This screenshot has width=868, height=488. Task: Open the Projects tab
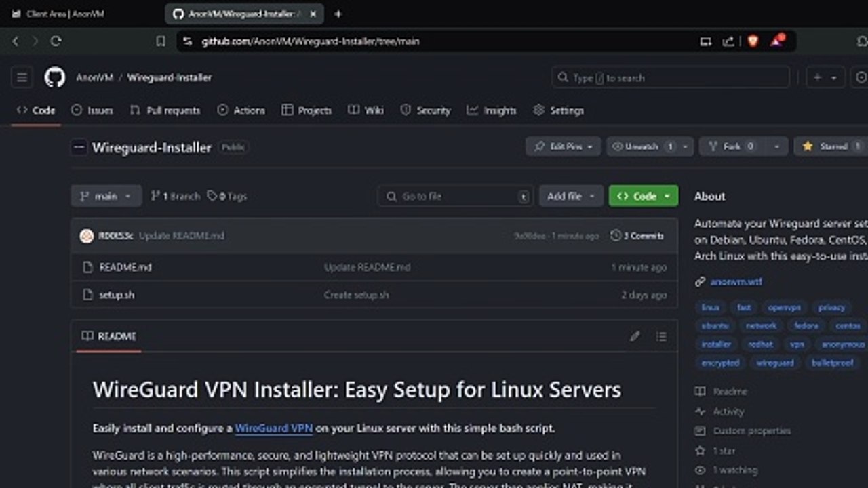[x=307, y=110]
